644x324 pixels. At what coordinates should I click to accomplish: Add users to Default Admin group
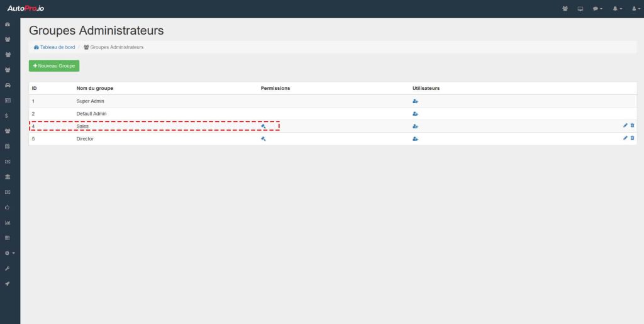tap(415, 114)
